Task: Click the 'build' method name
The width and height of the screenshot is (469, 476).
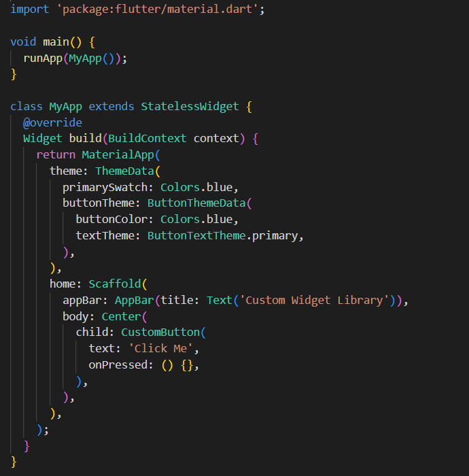Action: pos(86,139)
